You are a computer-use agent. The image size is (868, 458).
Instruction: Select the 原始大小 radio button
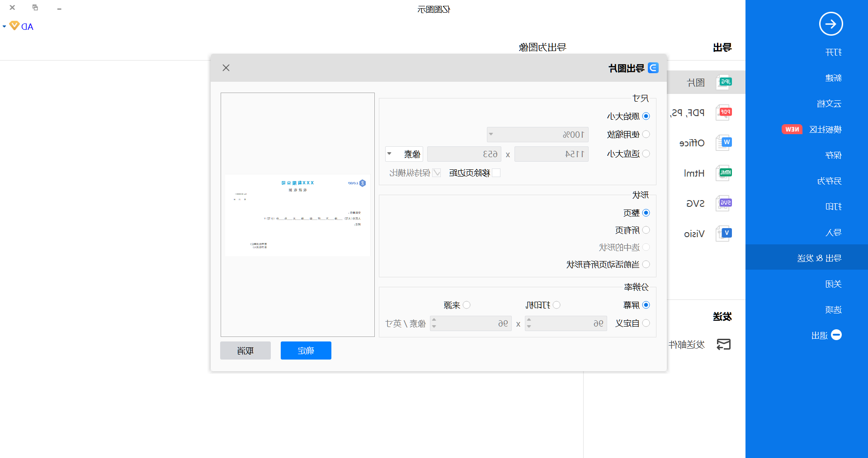(646, 116)
